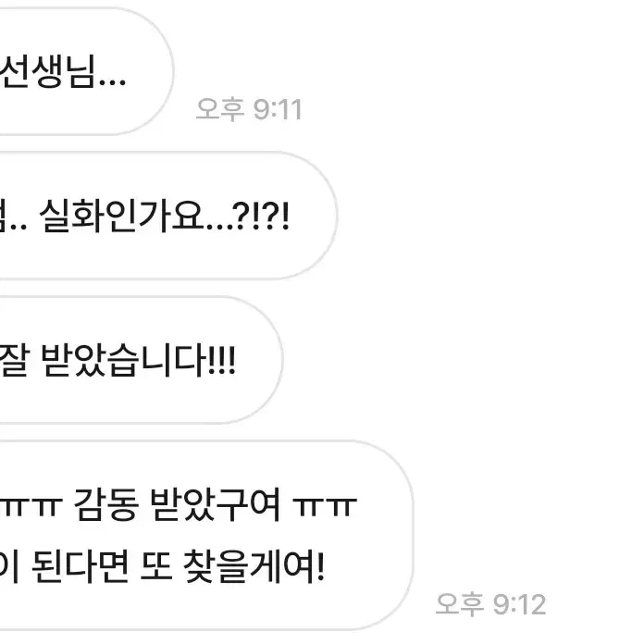Image resolution: width=644 pixels, height=644 pixels.
Task: Click the '오후' label beside 9:11
Action: [x=220, y=110]
